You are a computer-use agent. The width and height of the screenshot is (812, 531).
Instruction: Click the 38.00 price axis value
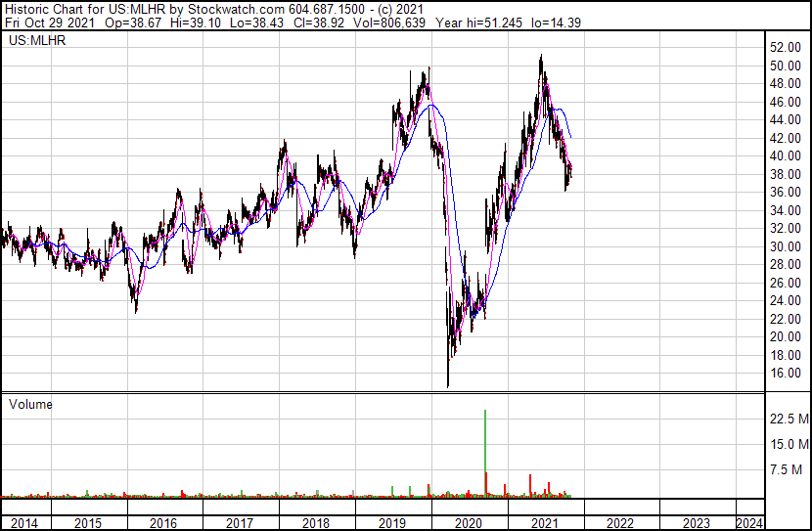click(x=786, y=174)
